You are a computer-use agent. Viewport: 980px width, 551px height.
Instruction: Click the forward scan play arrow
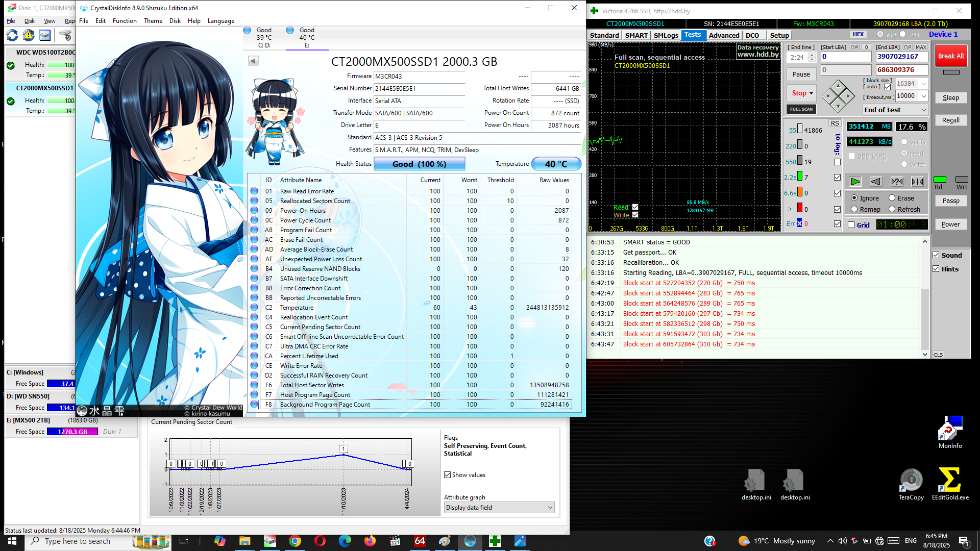pos(855,182)
